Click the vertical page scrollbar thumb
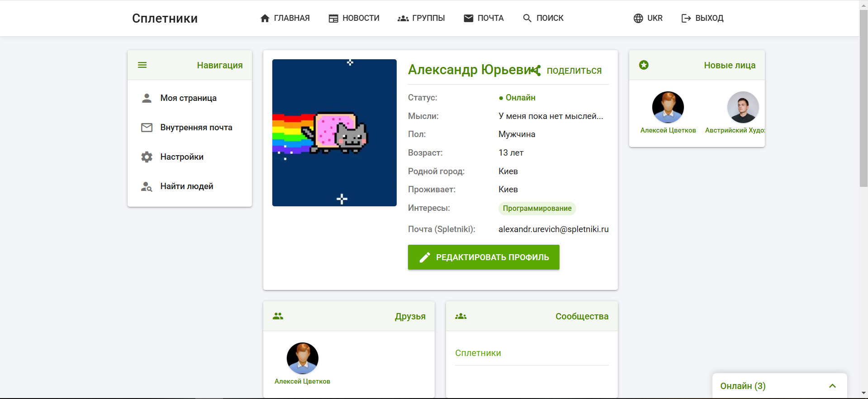This screenshot has height=399, width=868. [x=863, y=97]
